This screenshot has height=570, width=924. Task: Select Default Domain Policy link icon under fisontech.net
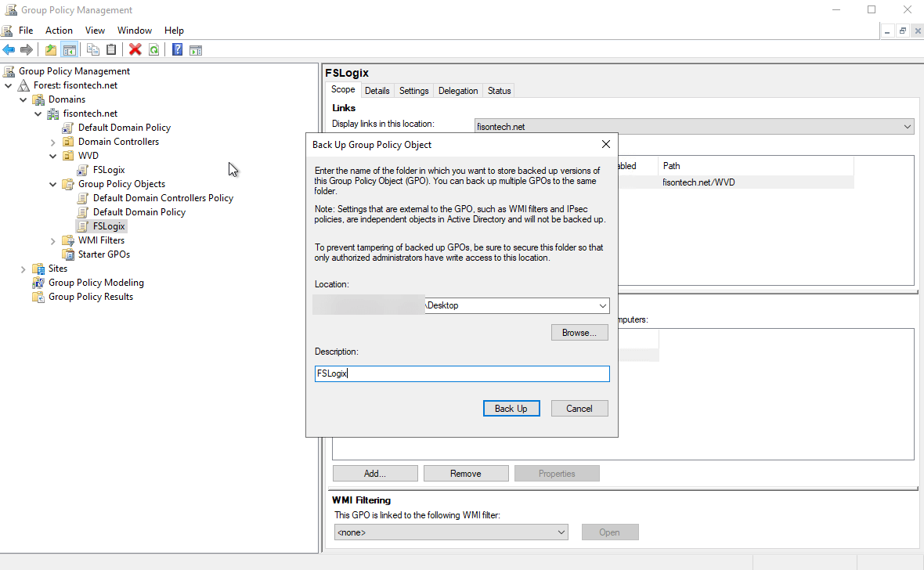pyautogui.click(x=68, y=128)
